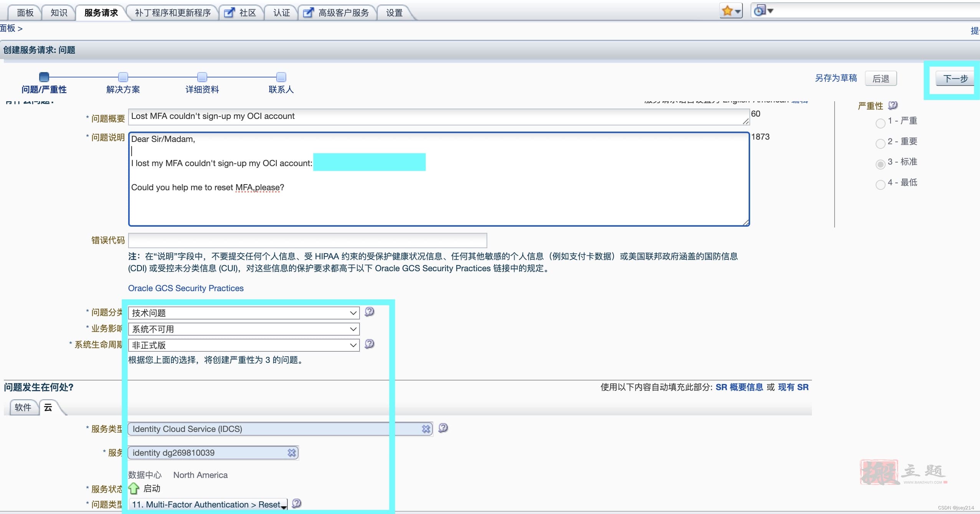Image resolution: width=980 pixels, height=514 pixels.
Task: Click the empty 错误代码 input field
Action: pyautogui.click(x=308, y=240)
